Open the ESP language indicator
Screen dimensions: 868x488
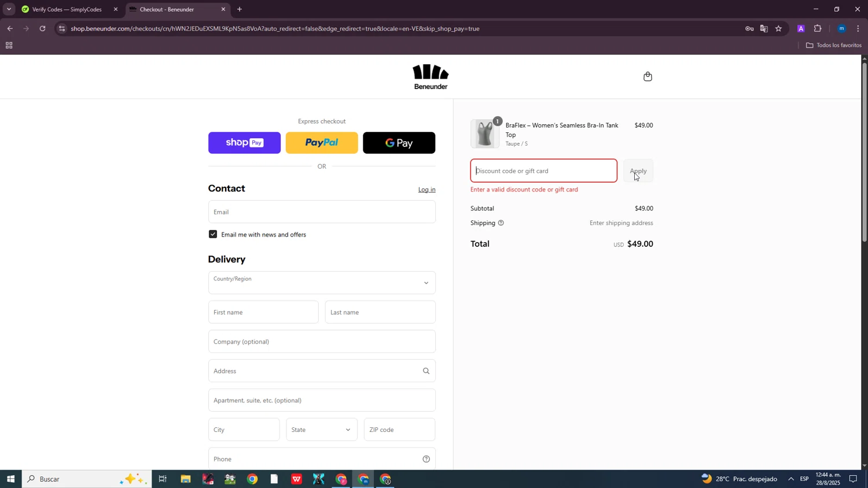(804, 479)
